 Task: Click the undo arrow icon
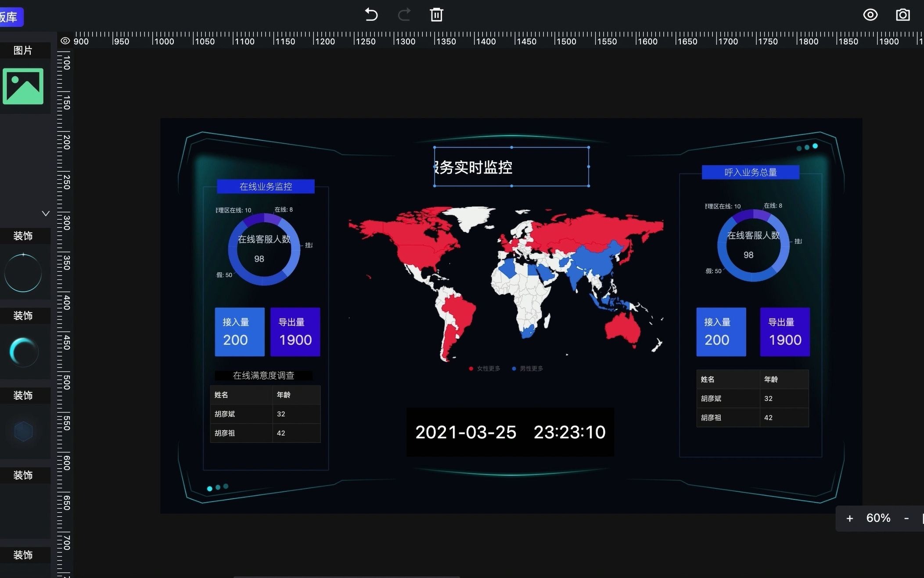[x=371, y=14]
